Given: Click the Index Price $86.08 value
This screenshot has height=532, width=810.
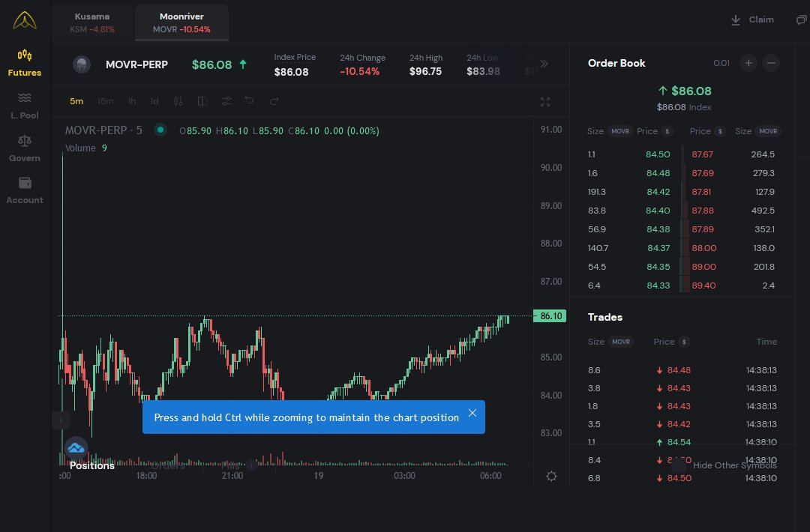Looking at the screenshot, I should coord(291,72).
